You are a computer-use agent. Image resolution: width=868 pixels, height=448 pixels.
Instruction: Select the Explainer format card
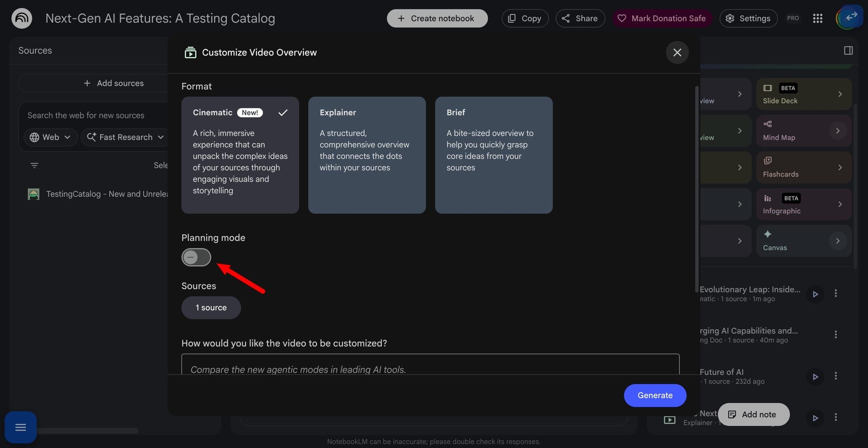click(367, 155)
